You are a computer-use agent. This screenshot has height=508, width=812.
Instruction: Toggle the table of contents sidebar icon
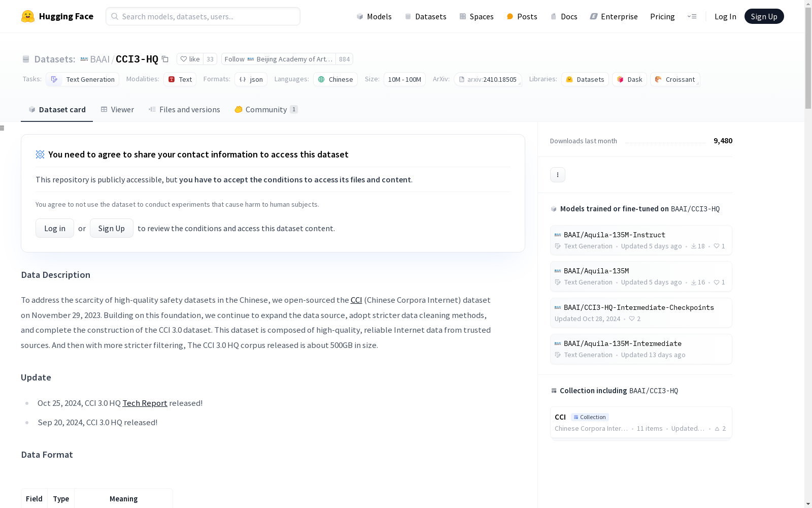[3, 128]
